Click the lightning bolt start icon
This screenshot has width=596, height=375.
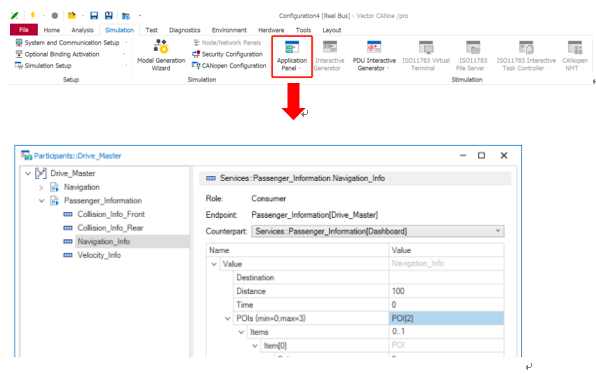click(x=33, y=15)
